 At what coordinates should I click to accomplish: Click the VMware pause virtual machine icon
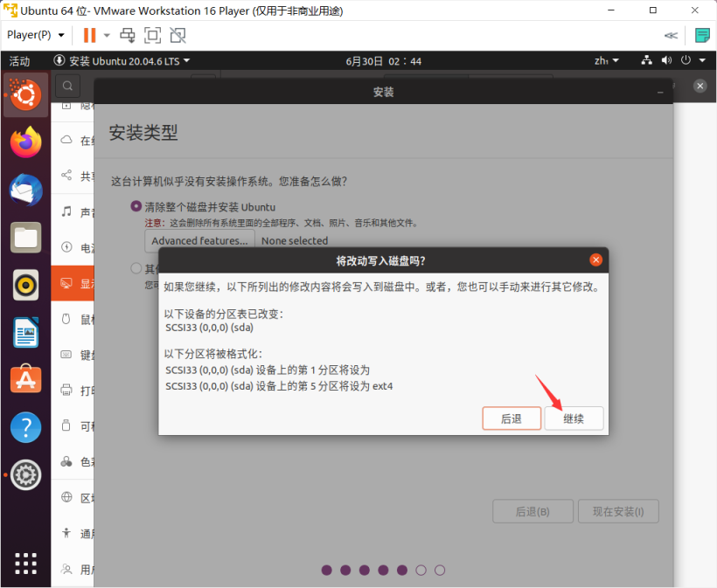(x=89, y=35)
